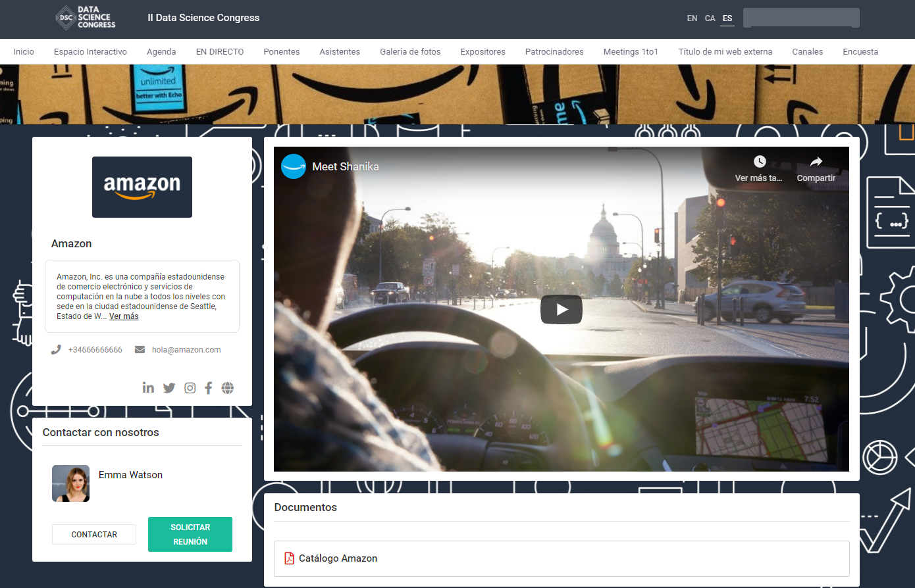915x588 pixels.
Task: Open the Patrocinadores page
Action: point(554,52)
